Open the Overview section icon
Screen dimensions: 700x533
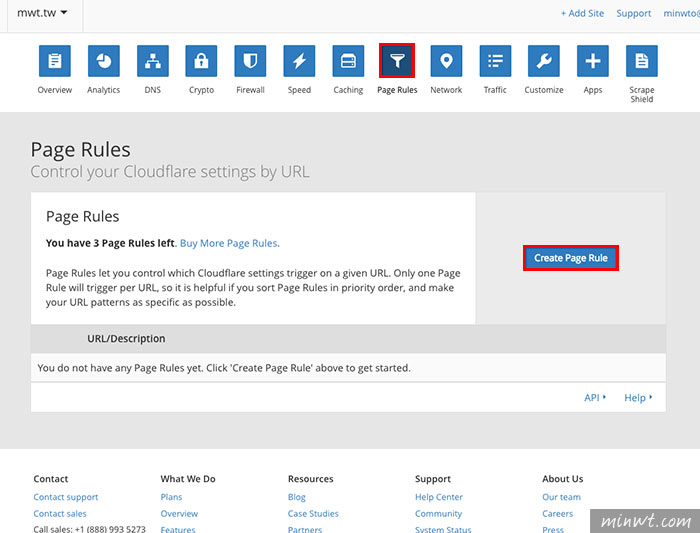coord(54,61)
